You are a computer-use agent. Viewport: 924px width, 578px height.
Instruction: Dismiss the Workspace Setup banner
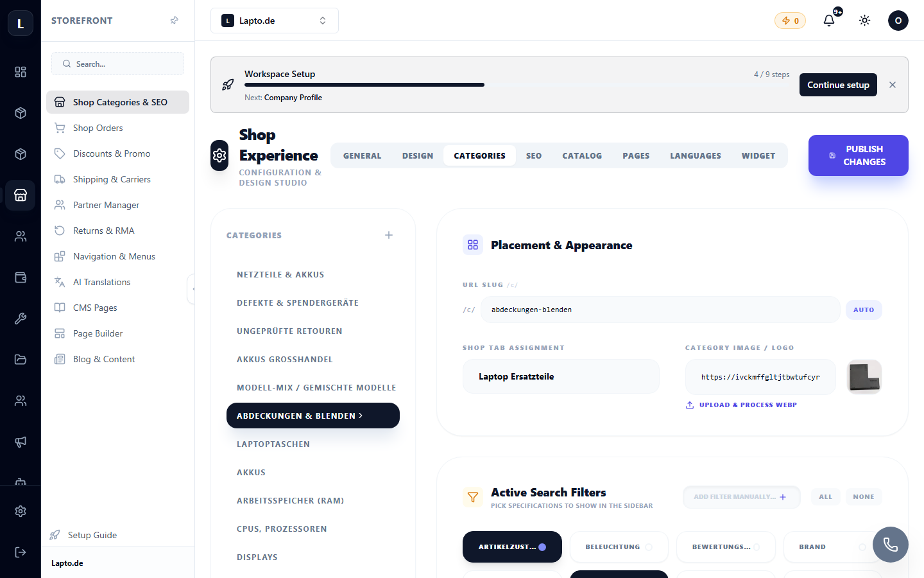point(893,85)
